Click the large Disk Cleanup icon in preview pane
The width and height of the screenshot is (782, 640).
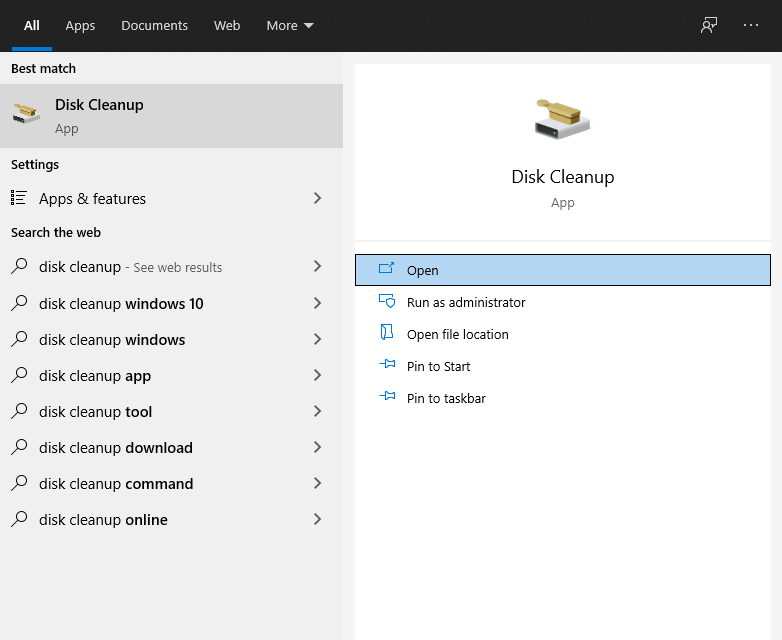[562, 119]
